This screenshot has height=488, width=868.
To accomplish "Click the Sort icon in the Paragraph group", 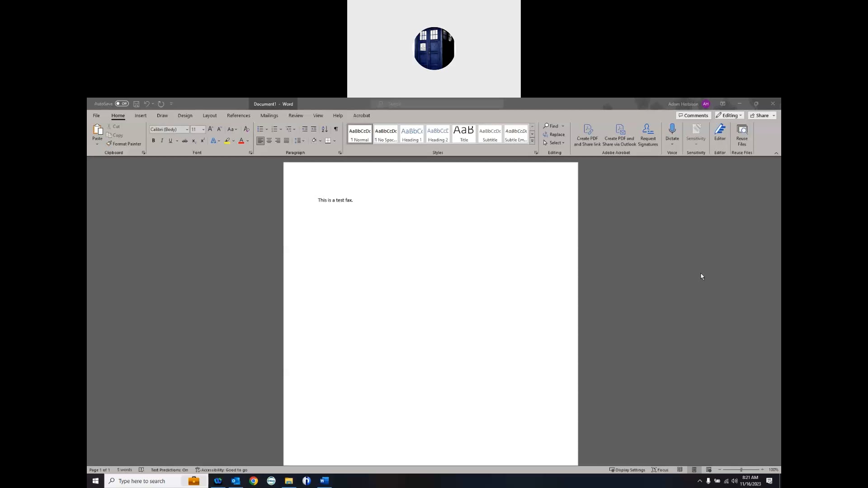I will [325, 129].
